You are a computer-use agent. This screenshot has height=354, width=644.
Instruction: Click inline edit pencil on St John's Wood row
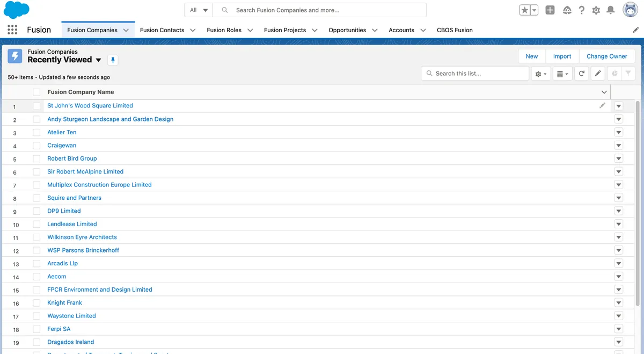click(602, 106)
